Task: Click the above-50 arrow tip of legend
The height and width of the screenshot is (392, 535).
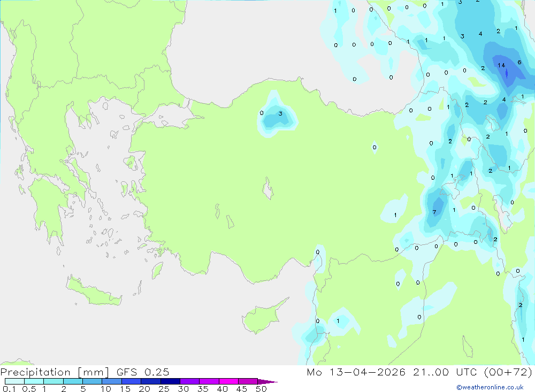Action: [x=267, y=381]
